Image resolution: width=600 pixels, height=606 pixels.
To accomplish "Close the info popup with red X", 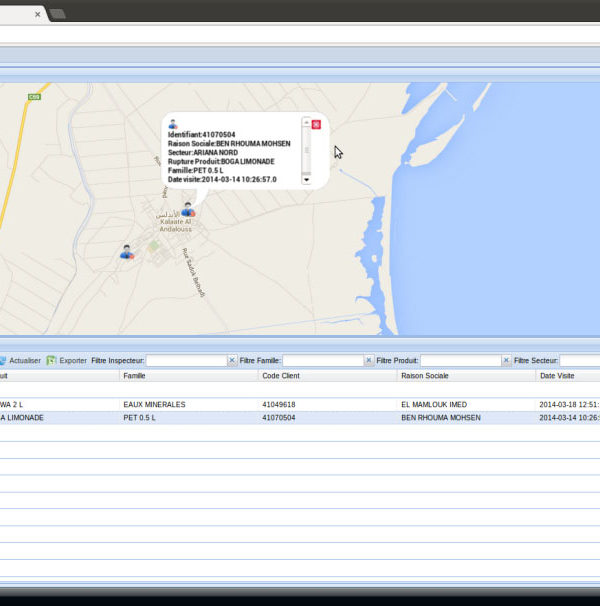I will (317, 124).
